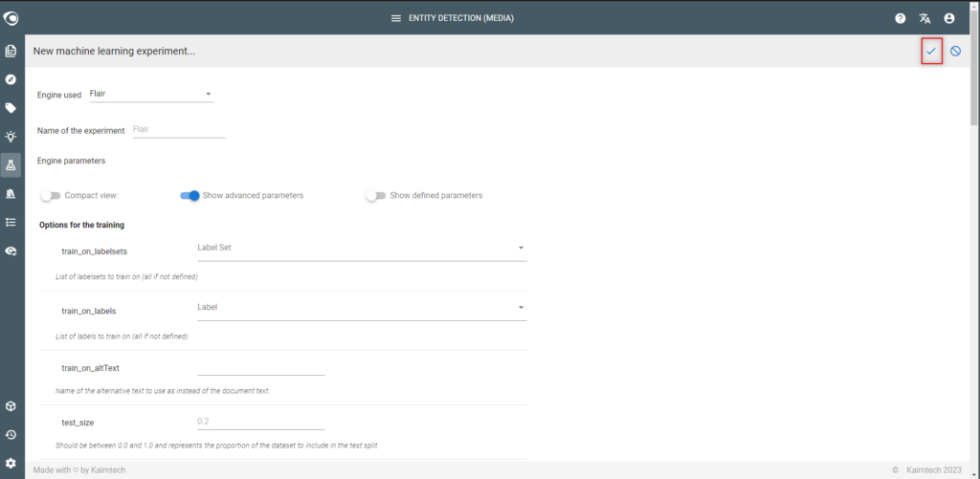Click the train_on_labels parameter name
Image resolution: width=980 pixels, height=479 pixels.
[89, 311]
